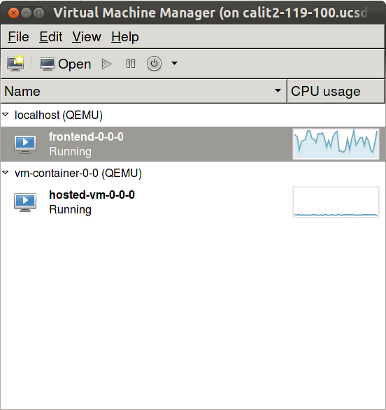Select the vm-container-0-0 (QEMU) connection row
Screen dimensions: 386x410
[193, 173]
